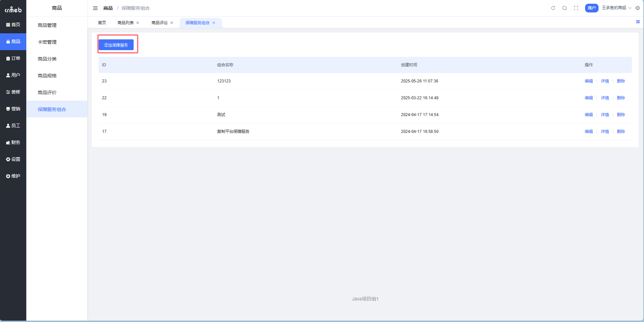Open 订单 in the left sidebar
The height and width of the screenshot is (322, 644).
pos(13,58)
